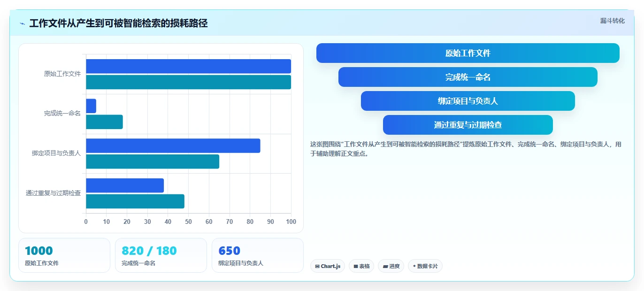The height and width of the screenshot is (291, 644).
Task: Click the teal bar for 通过重复与过期检查
Action: (135, 201)
